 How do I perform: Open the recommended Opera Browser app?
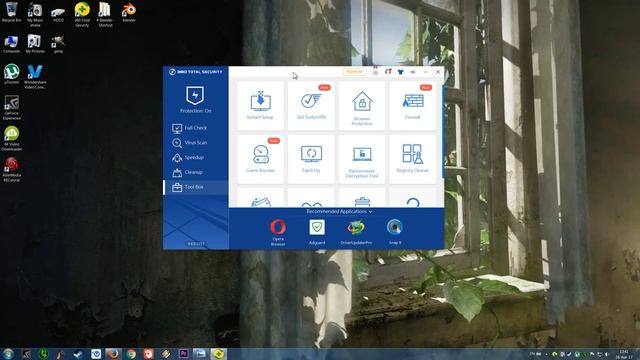[x=278, y=232]
